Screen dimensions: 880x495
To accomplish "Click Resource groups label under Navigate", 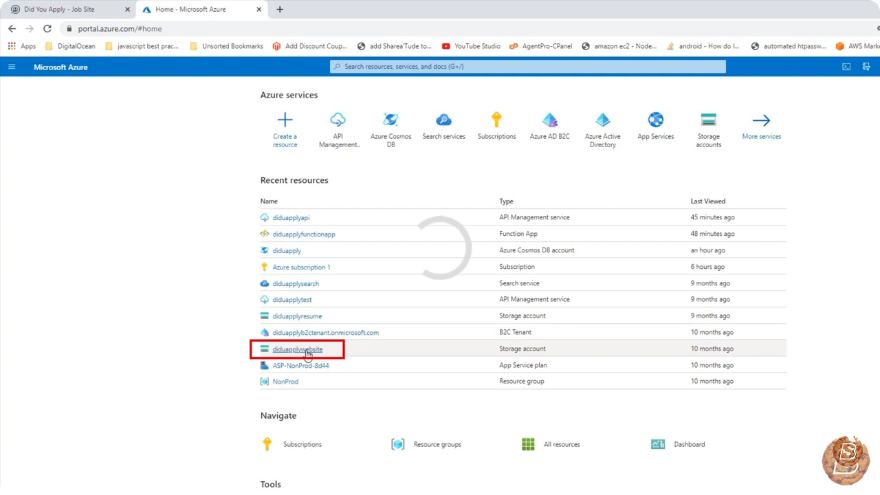I will coord(437,444).
